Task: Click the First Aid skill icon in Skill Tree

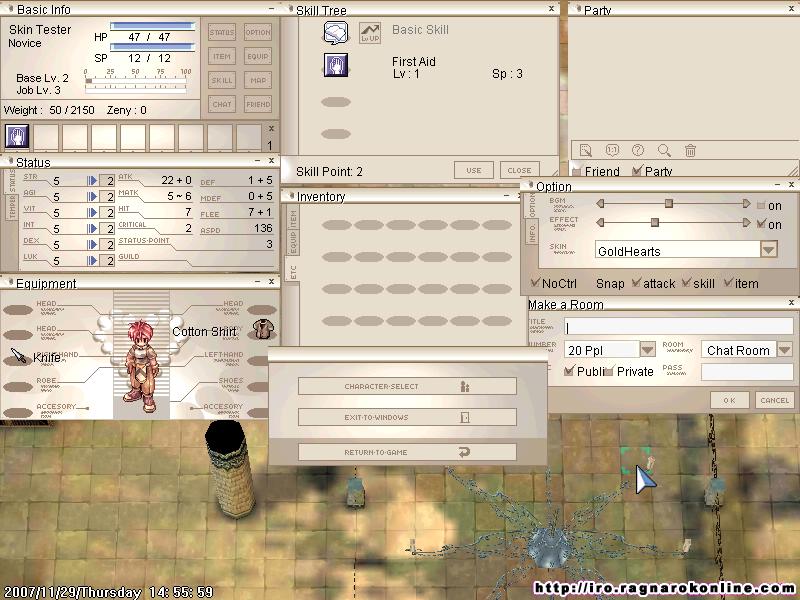Action: [336, 65]
